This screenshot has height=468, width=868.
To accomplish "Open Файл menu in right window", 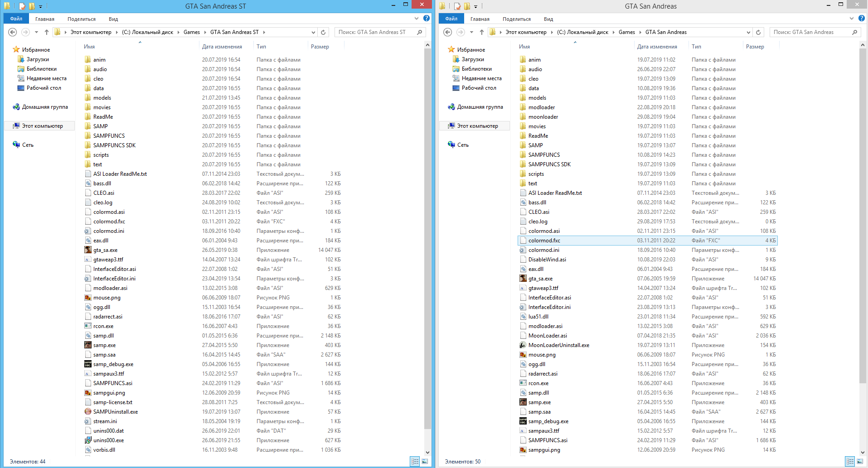I will pyautogui.click(x=451, y=19).
